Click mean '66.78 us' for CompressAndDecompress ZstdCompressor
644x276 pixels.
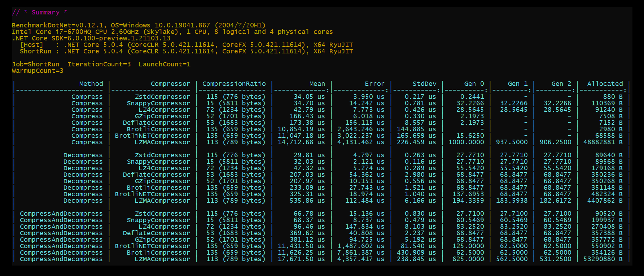(309, 214)
